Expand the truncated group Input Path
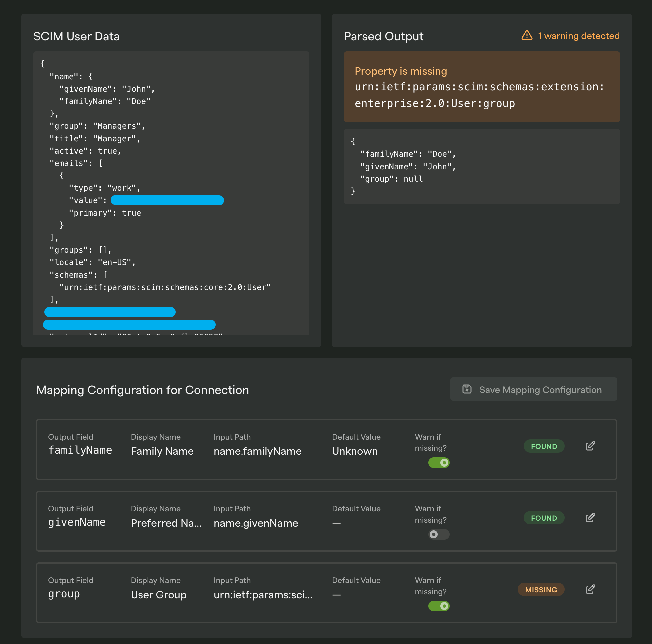This screenshot has height=644, width=652. tap(263, 595)
